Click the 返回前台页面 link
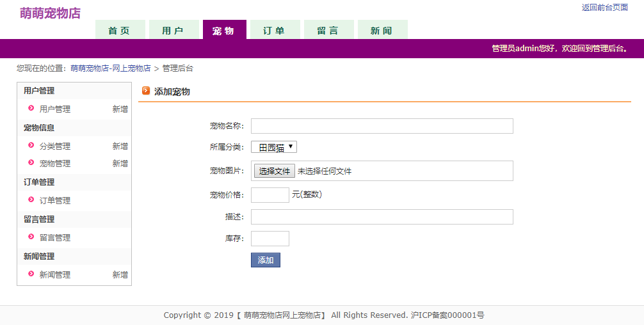The height and width of the screenshot is (332, 644). pos(604,8)
